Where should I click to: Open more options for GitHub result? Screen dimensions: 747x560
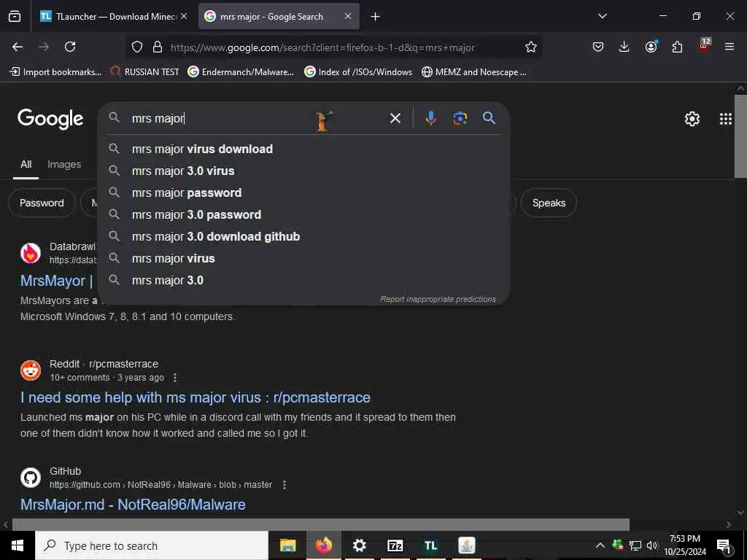[284, 485]
